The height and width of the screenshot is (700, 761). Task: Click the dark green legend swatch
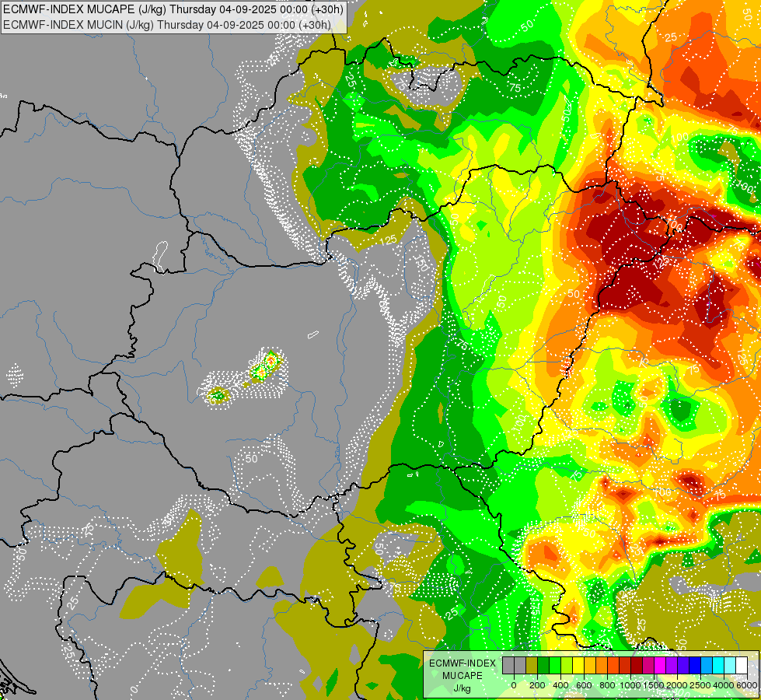pyautogui.click(x=543, y=665)
